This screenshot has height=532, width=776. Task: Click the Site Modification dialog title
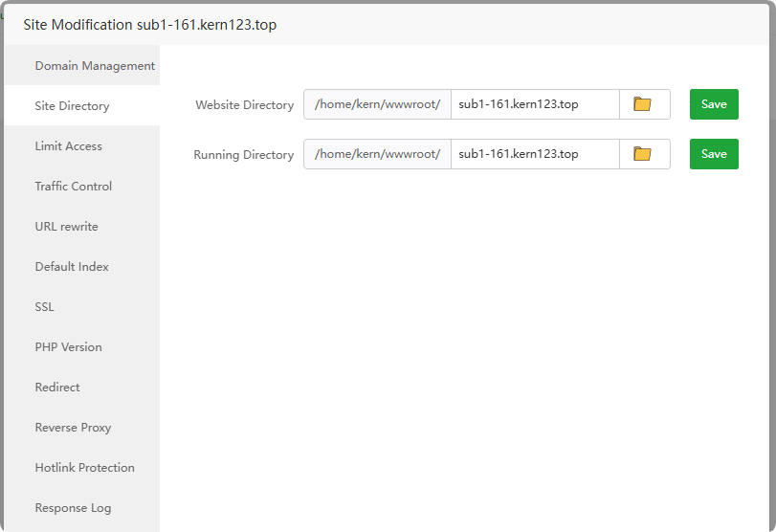point(150,25)
